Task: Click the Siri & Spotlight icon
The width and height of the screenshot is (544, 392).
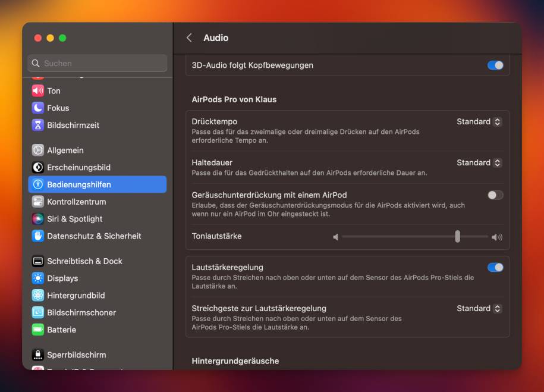Action: 38,219
